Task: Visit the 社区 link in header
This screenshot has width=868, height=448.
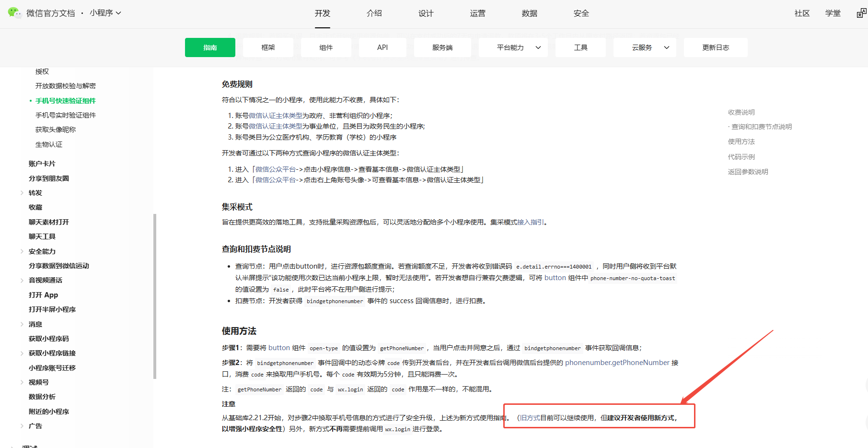Action: click(802, 13)
